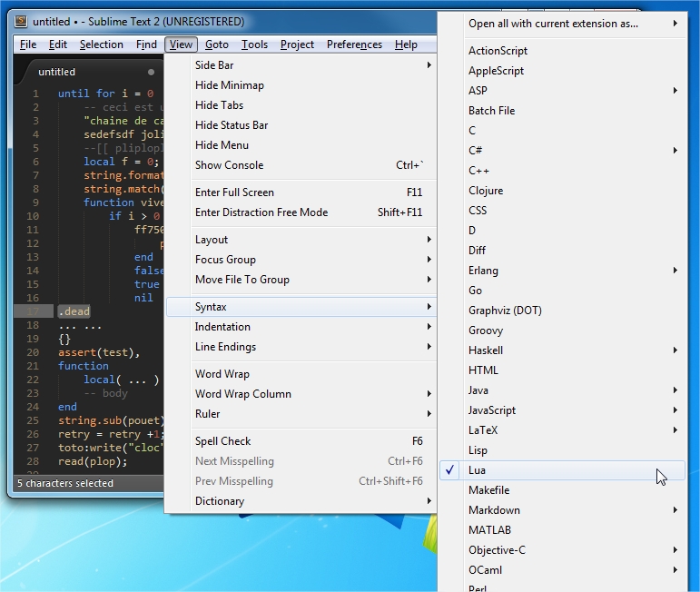The width and height of the screenshot is (700, 592).
Task: Choose Hide Tabs
Action: [301, 105]
